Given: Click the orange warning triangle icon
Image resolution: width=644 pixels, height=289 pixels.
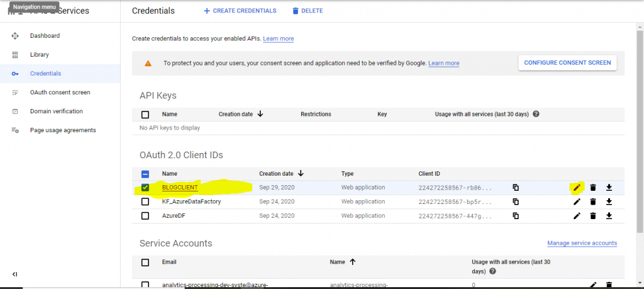Looking at the screenshot, I should [148, 64].
